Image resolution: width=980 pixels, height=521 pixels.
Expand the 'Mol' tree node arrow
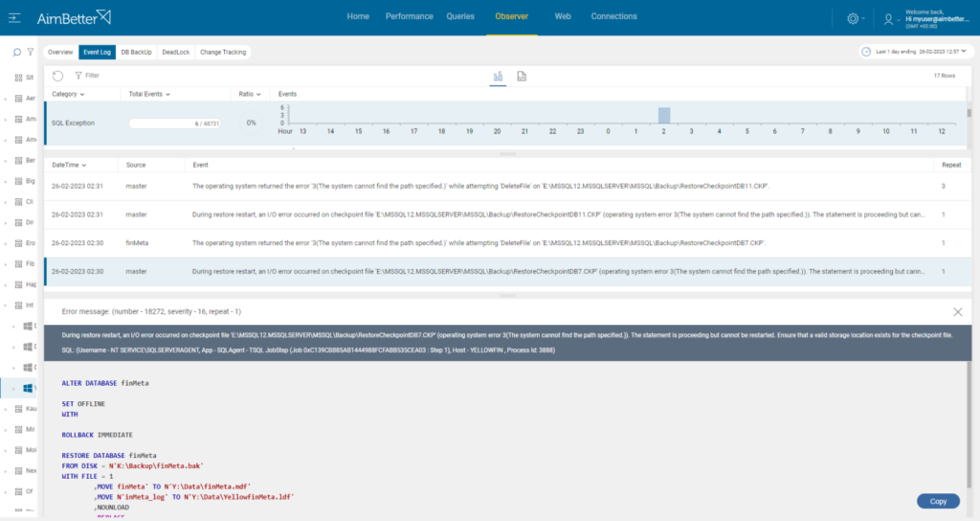click(x=6, y=450)
